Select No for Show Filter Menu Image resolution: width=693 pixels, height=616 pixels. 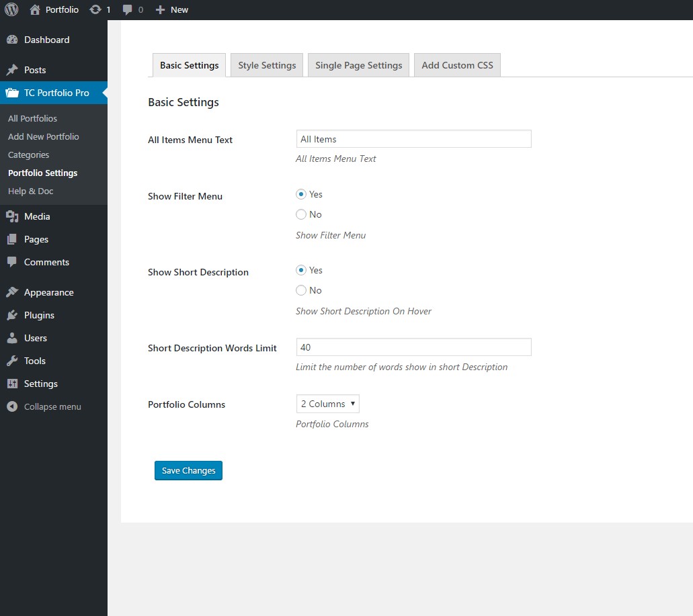(301, 214)
